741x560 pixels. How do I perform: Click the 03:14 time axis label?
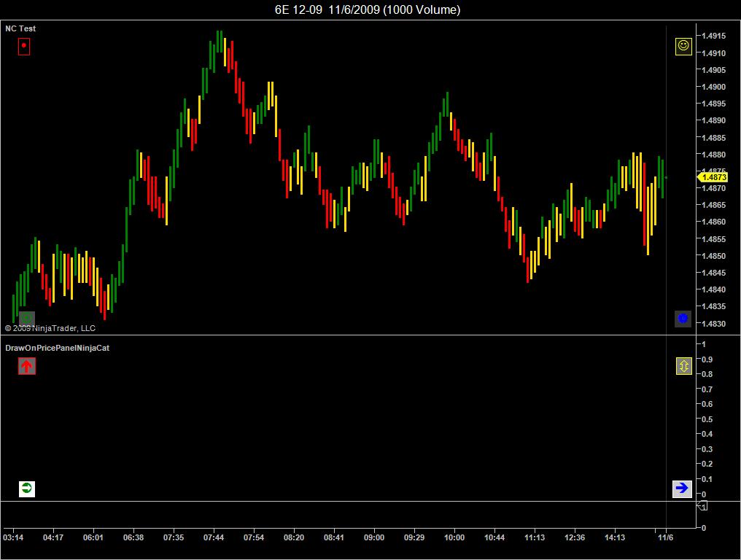pyautogui.click(x=13, y=537)
